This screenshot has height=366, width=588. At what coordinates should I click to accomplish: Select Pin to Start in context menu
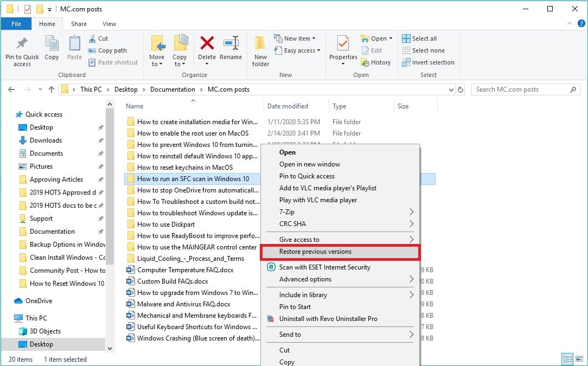pyautogui.click(x=340, y=307)
